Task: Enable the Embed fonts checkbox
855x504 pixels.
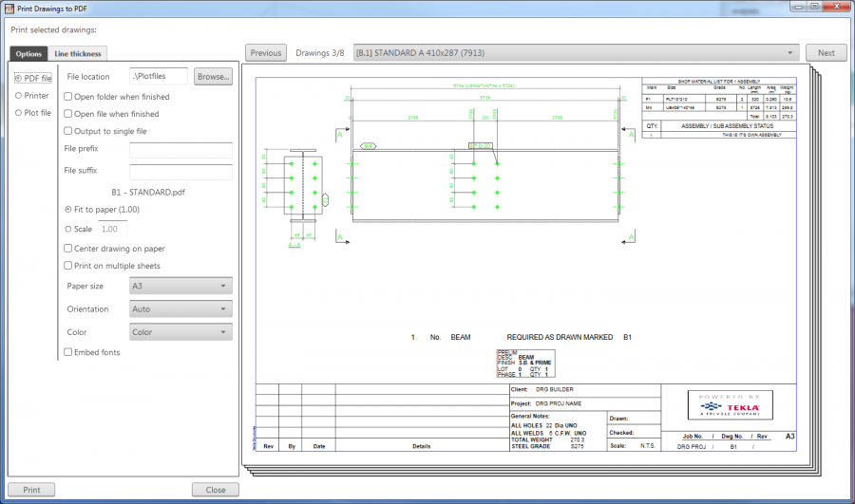Action: [x=68, y=352]
